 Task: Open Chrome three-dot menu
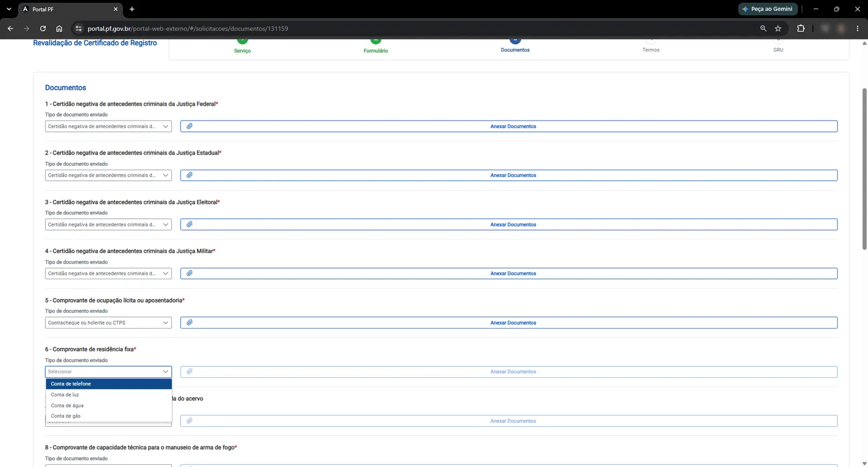point(858,28)
